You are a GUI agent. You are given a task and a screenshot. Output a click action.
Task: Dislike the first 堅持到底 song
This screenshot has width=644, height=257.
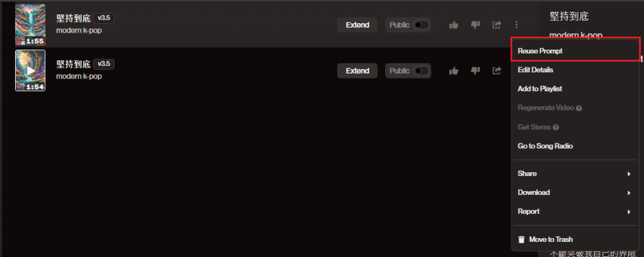pos(475,25)
